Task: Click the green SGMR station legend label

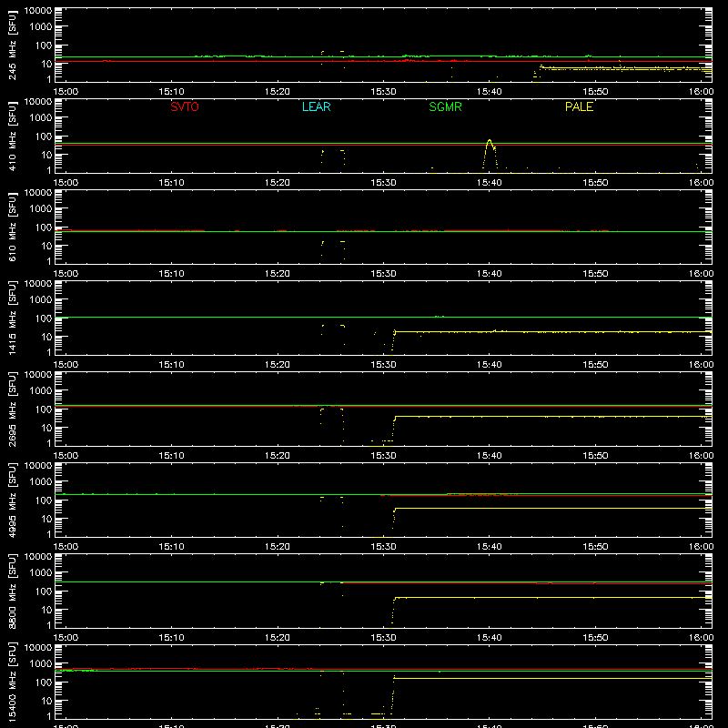Action: click(445, 106)
